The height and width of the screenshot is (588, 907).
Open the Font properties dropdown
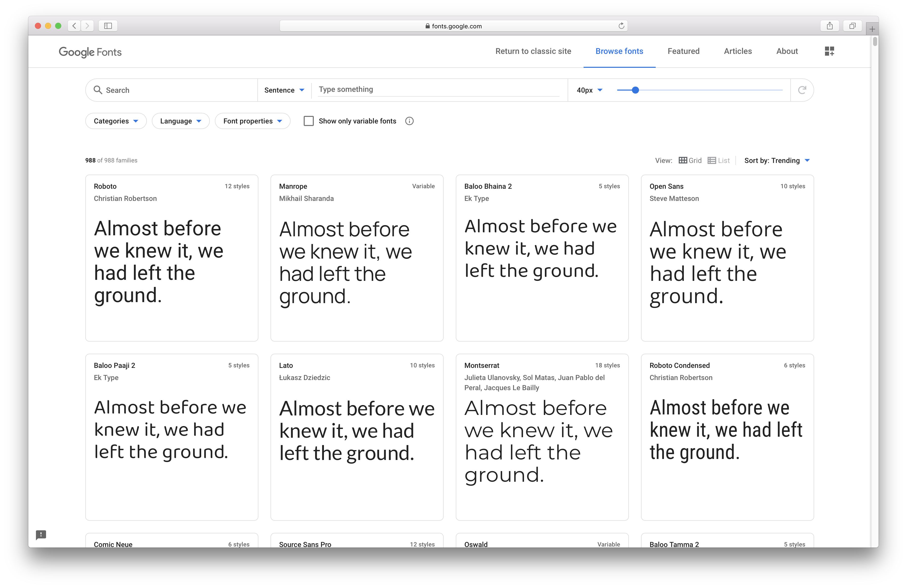tap(252, 121)
